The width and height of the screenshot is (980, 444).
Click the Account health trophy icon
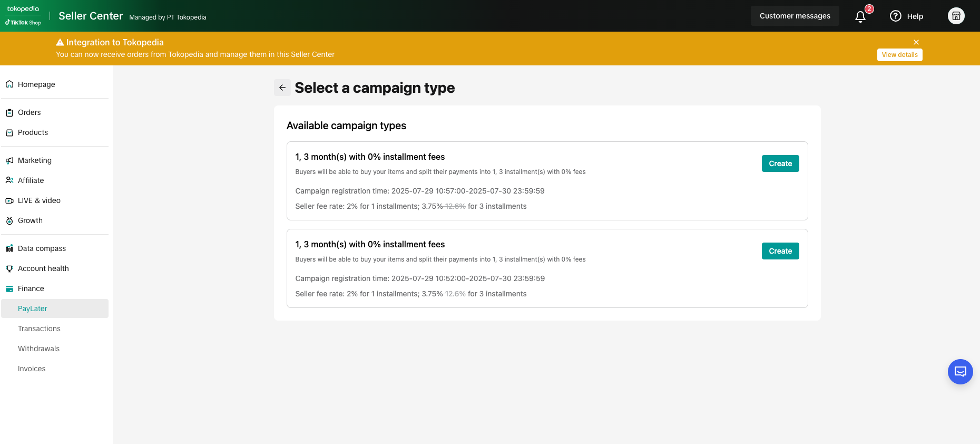click(9, 268)
